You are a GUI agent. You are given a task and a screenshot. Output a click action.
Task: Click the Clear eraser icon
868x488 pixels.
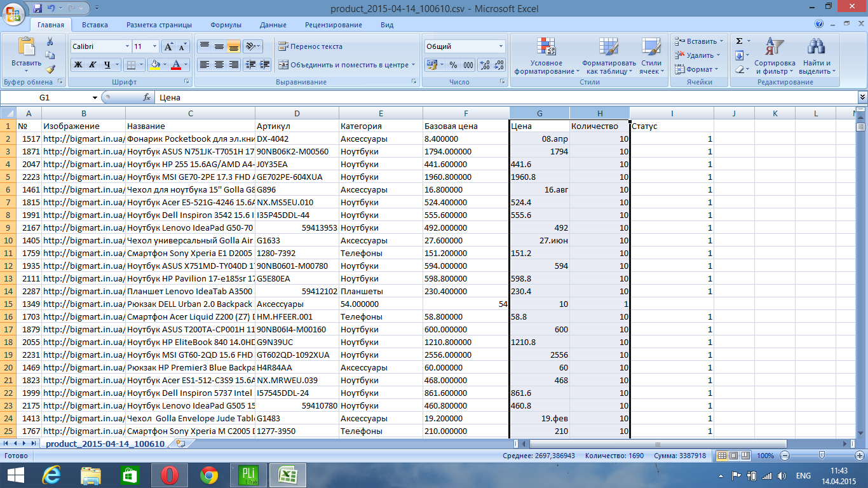tap(739, 69)
